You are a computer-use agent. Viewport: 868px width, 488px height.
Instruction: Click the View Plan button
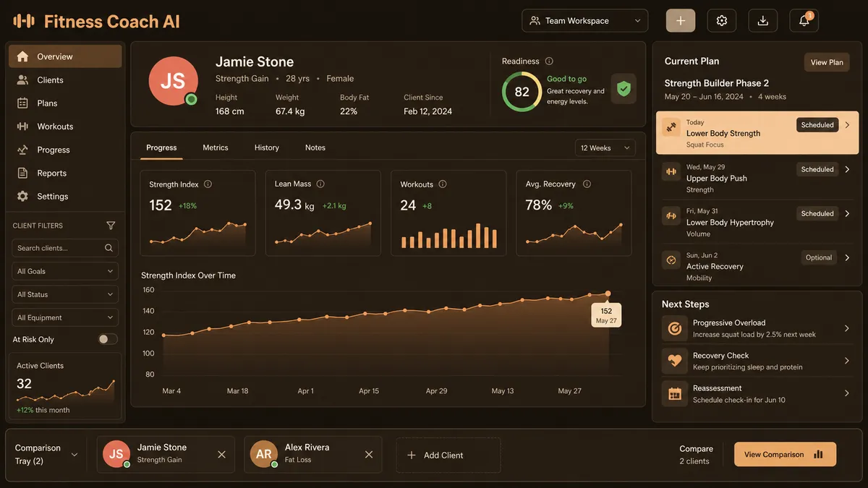click(827, 62)
